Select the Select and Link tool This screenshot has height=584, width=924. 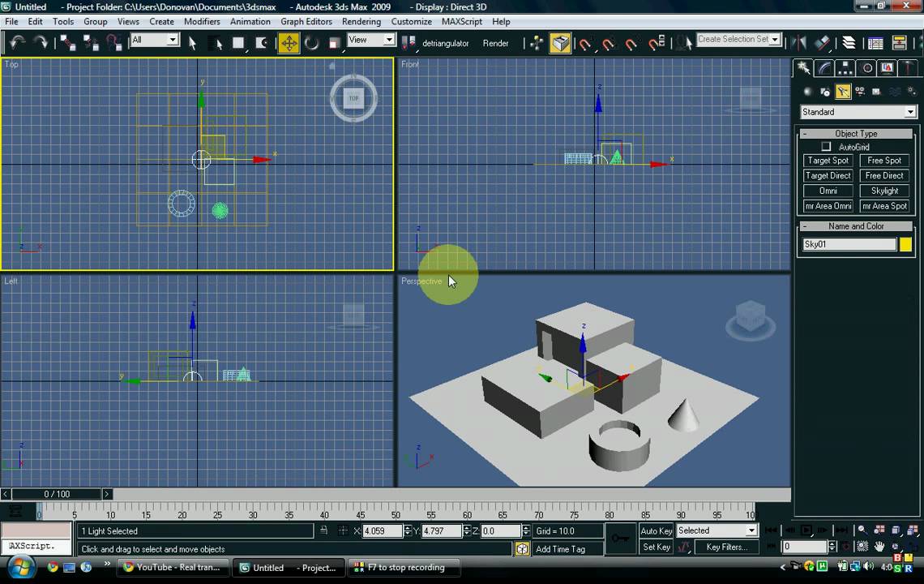click(x=68, y=42)
